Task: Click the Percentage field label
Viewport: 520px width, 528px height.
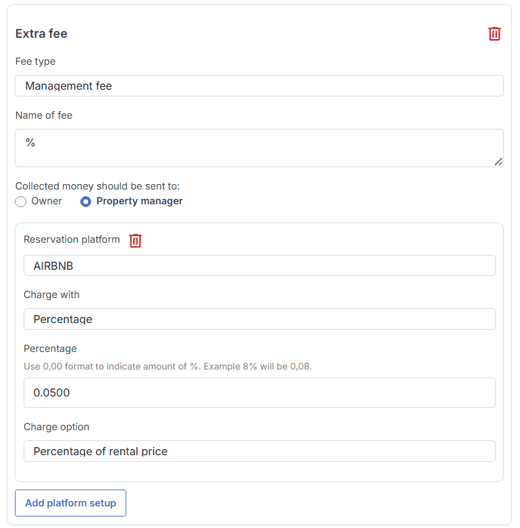Action: 50,349
